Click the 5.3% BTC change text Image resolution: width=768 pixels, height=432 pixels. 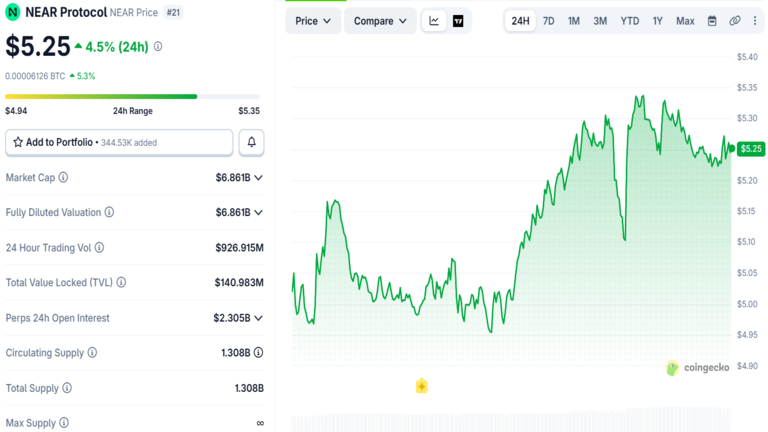(x=86, y=76)
